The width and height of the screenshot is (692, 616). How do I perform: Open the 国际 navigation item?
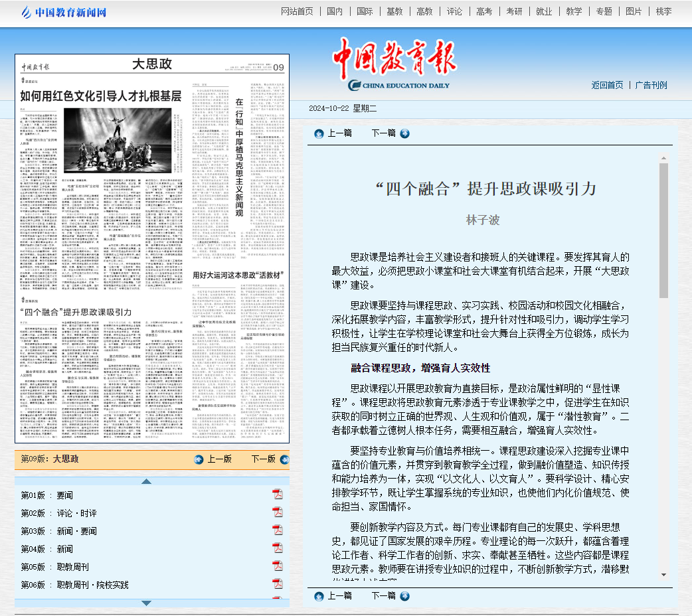[x=365, y=11]
